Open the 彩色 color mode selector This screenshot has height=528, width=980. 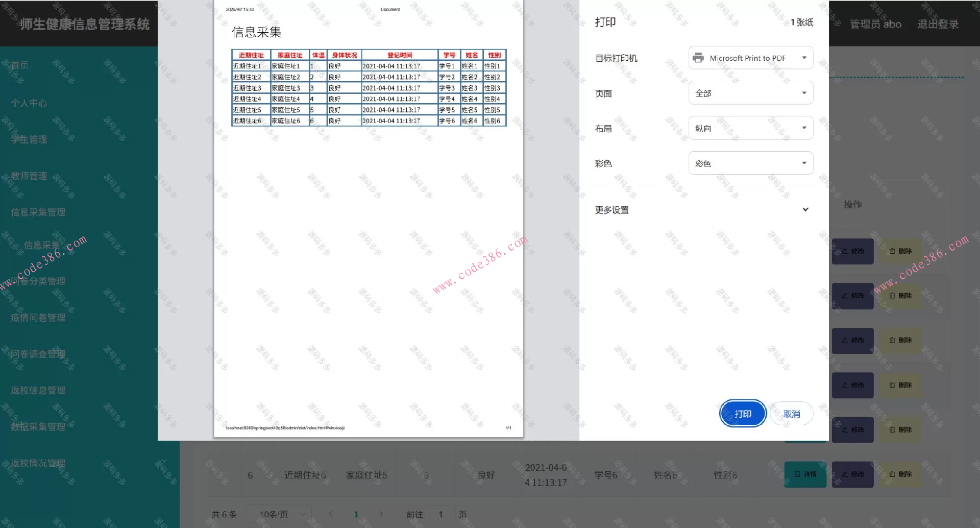coord(750,163)
